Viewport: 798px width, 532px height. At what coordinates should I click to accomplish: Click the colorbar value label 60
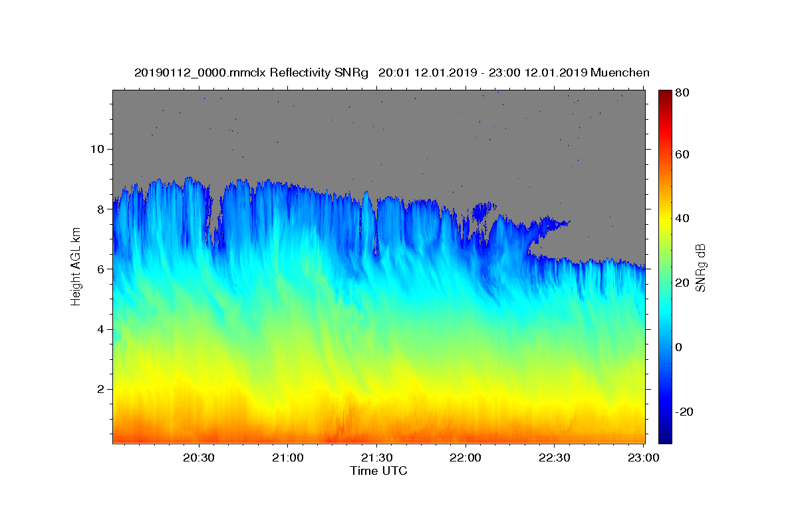tap(682, 154)
